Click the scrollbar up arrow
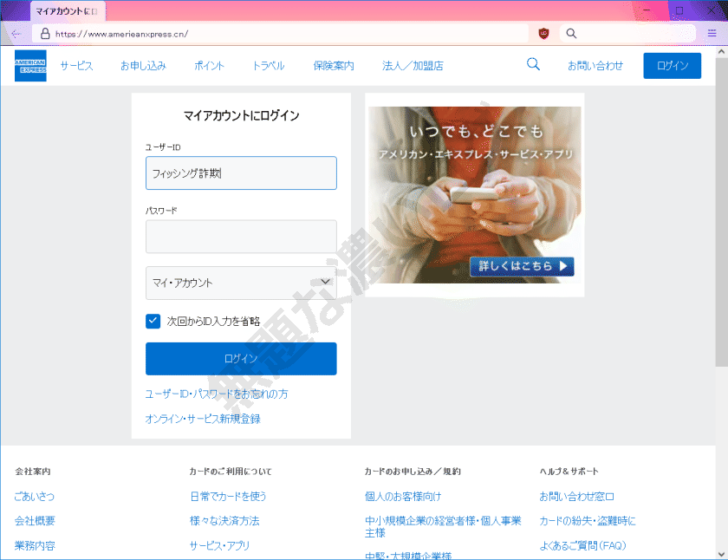Viewport: 728px width, 560px height. point(721,51)
